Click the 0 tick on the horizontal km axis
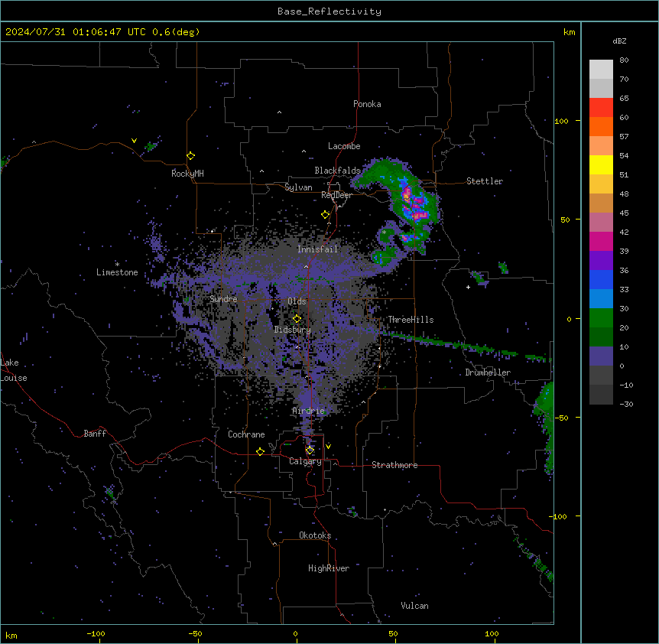Viewport: 659px width, 644px height. [295, 634]
